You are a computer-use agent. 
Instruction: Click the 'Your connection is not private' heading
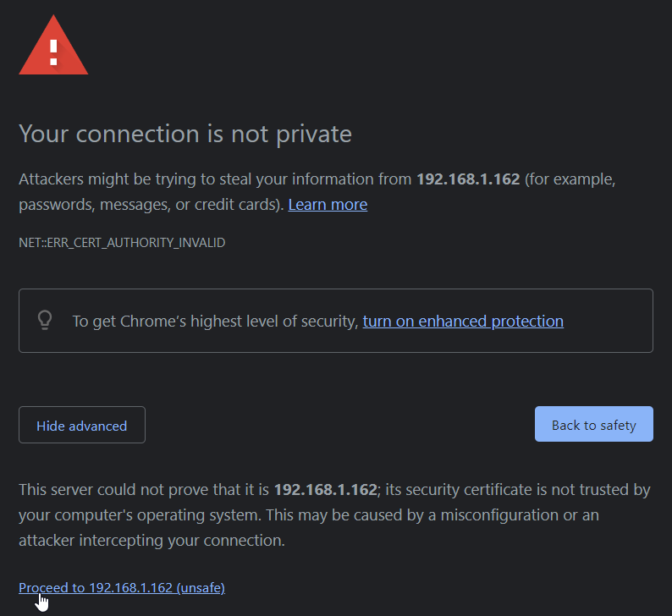[x=185, y=134]
